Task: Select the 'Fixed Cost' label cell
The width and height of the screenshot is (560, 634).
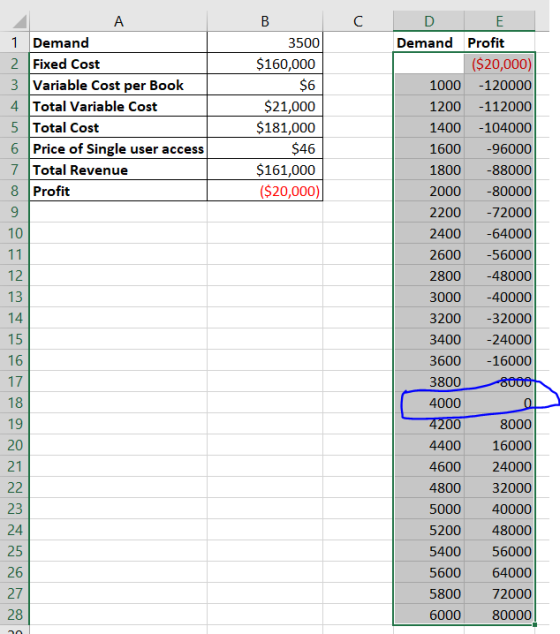Action: [x=118, y=63]
